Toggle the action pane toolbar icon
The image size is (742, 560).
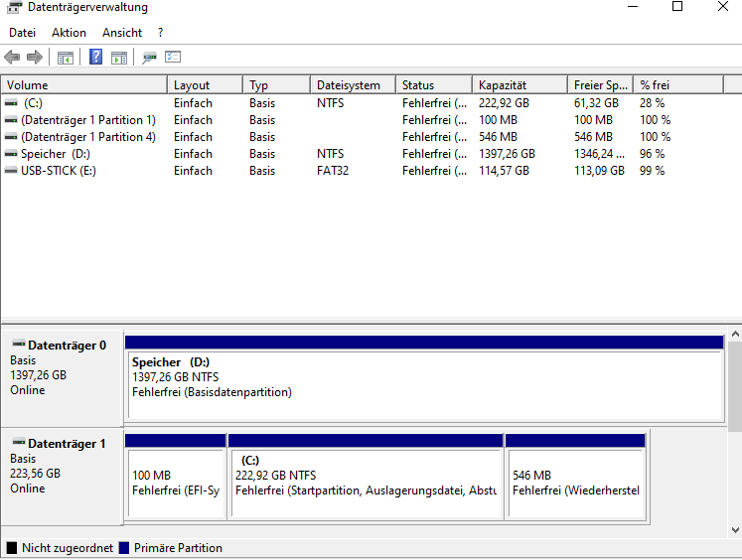click(x=119, y=58)
